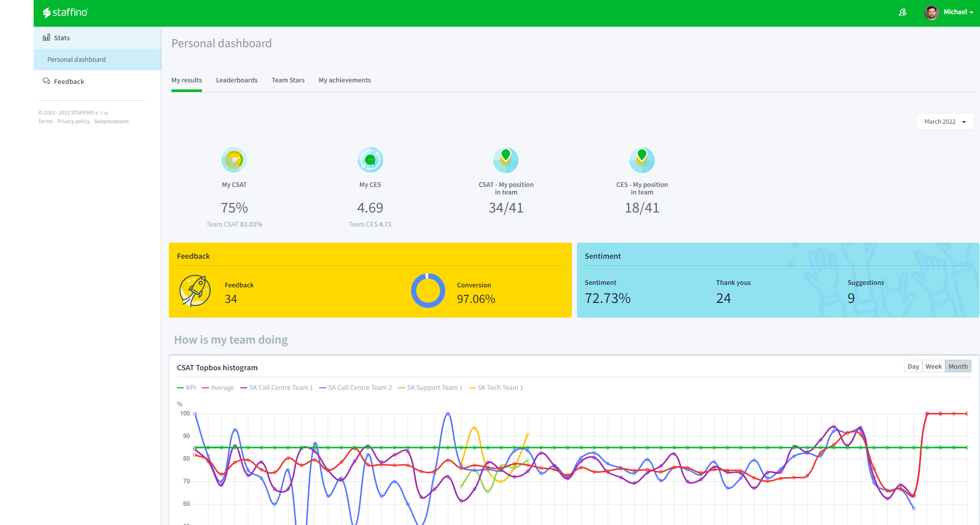
Task: Click the Staffino logo
Action: 65,12
